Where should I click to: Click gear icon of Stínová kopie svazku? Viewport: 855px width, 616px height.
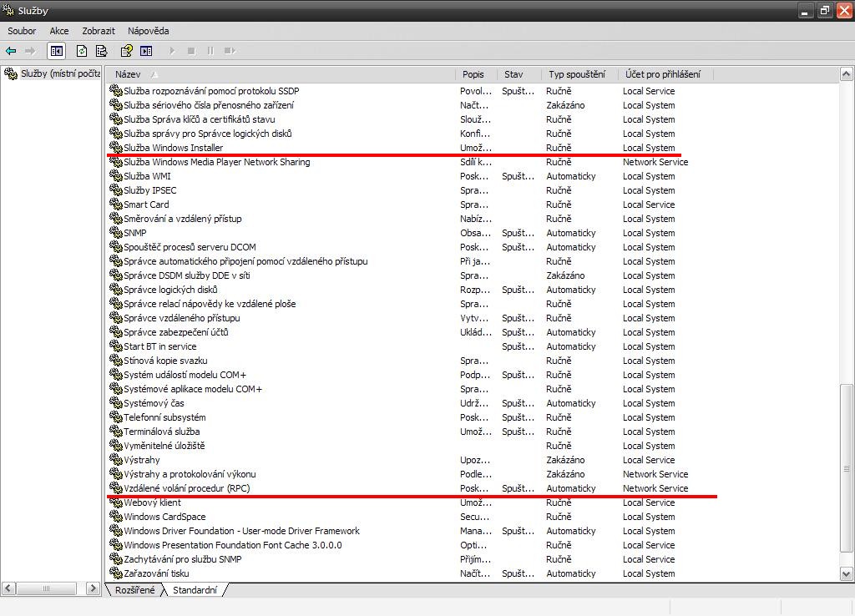(115, 360)
